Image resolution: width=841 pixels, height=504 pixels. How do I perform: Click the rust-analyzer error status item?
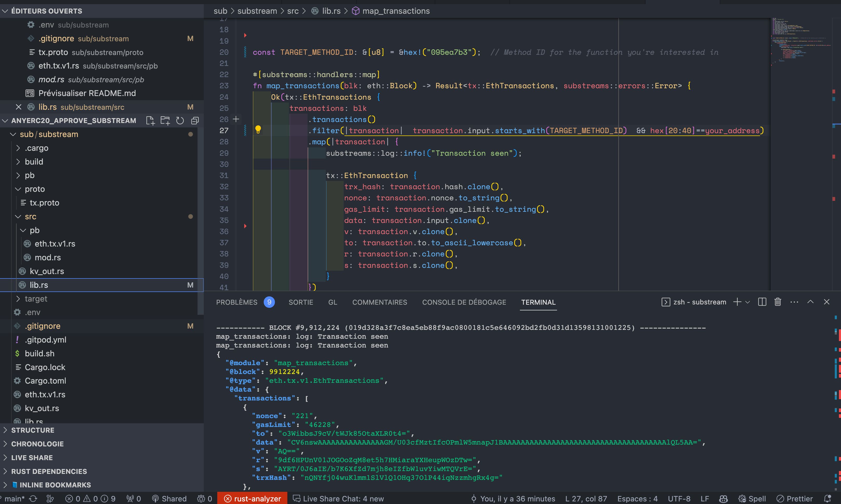252,499
